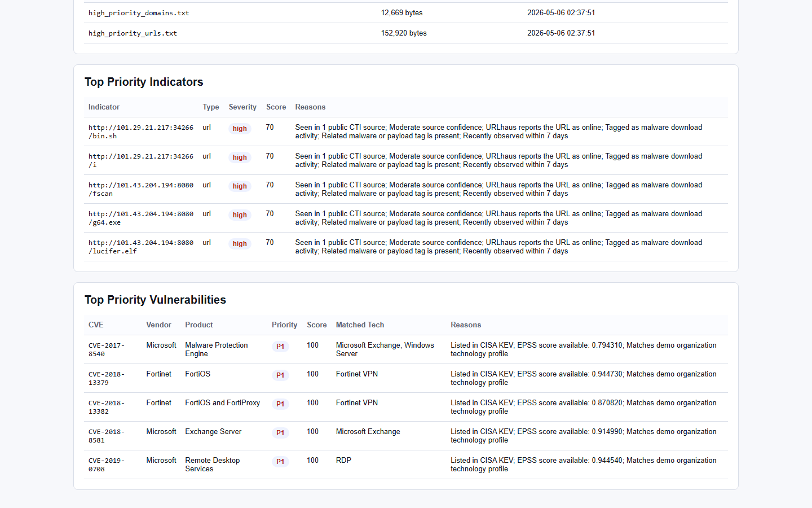Click the Indicator column header
This screenshot has width=812, height=508.
tap(104, 107)
